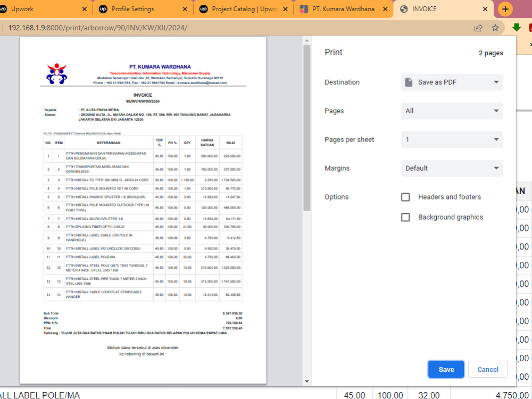Enable the Headers and footers checkbox
Image resolution: width=532 pixels, height=399 pixels.
[405, 197]
